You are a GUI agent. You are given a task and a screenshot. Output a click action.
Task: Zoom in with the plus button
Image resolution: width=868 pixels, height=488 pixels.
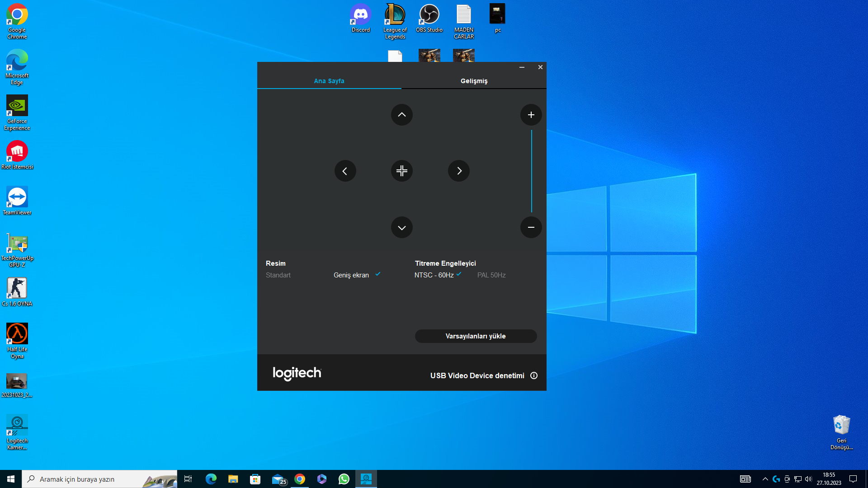(x=531, y=115)
